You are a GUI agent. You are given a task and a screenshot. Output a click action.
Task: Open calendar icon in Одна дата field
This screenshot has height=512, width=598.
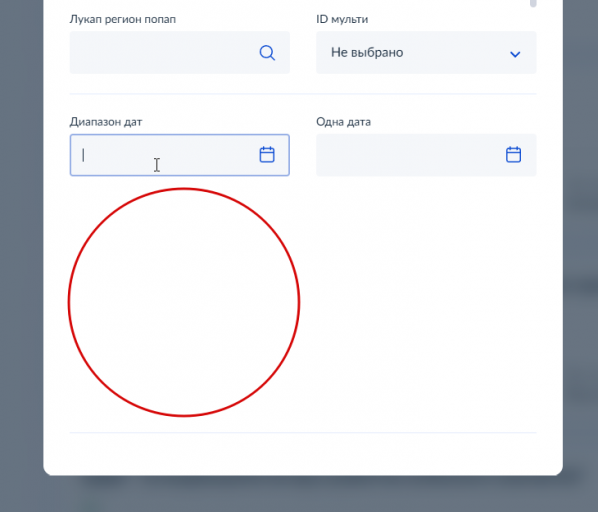click(x=513, y=154)
